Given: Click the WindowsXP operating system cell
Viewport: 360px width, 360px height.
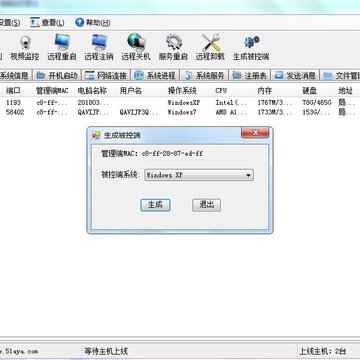Looking at the screenshot, I should [184, 103].
